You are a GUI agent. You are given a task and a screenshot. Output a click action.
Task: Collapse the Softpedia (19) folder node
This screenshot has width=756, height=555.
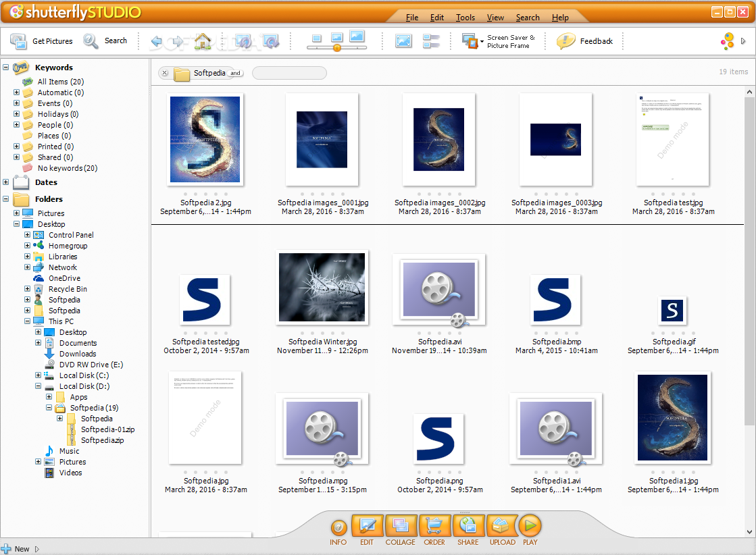click(x=49, y=408)
